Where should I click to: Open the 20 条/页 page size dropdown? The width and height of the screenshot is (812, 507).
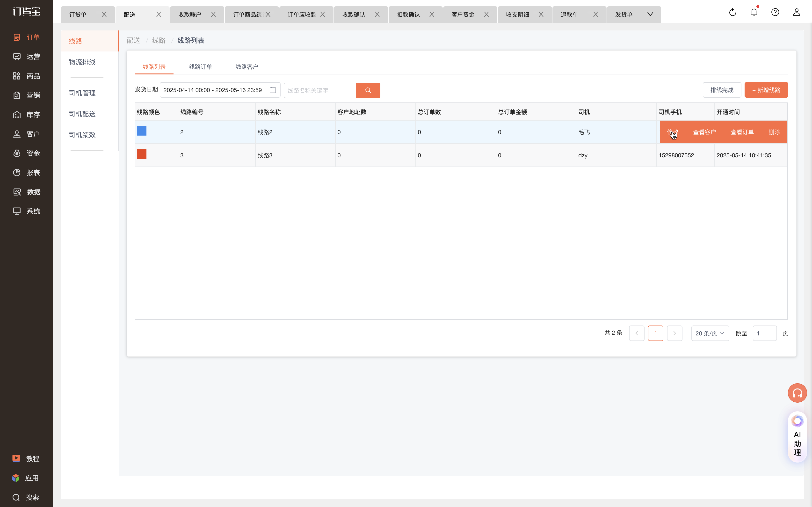710,333
